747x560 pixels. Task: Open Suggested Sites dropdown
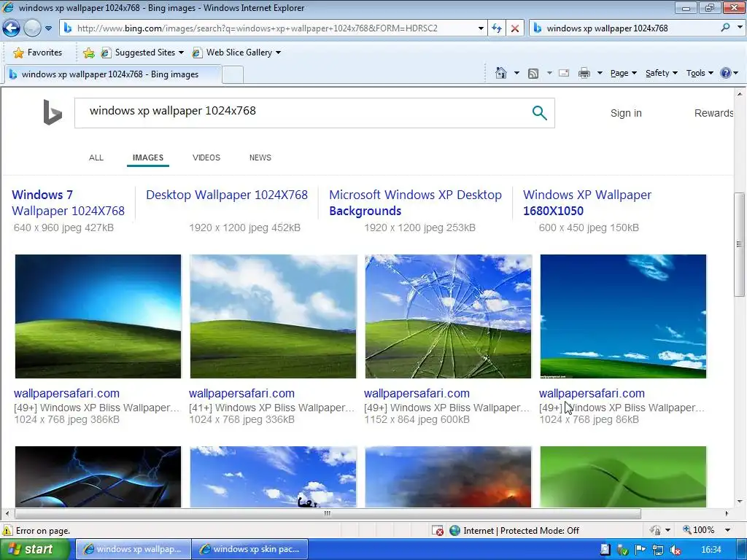pyautogui.click(x=142, y=52)
